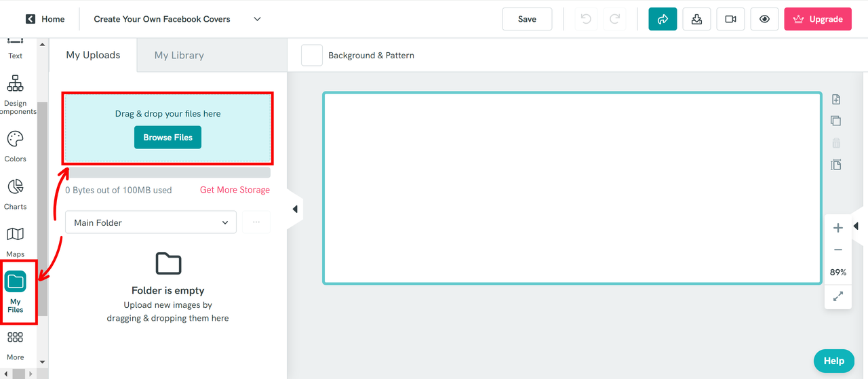Toggle the right panel arrow
868x379 pixels.
[856, 226]
